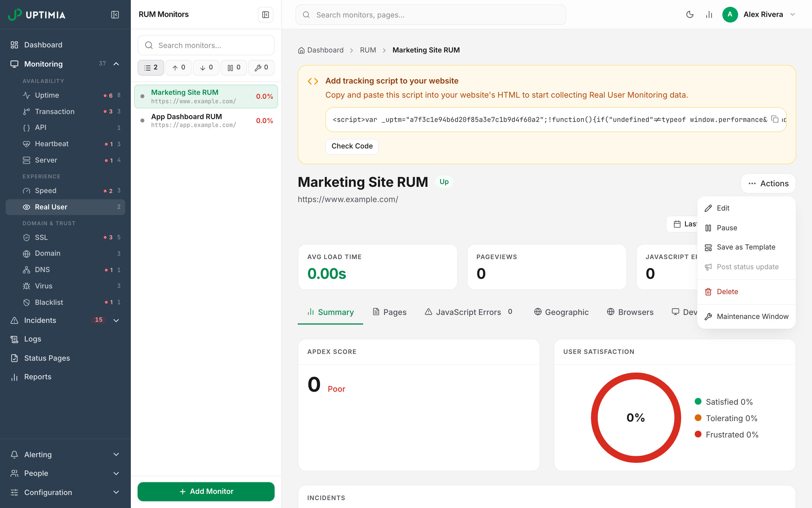
Task: Go to API monitors
Action: (x=65, y=128)
